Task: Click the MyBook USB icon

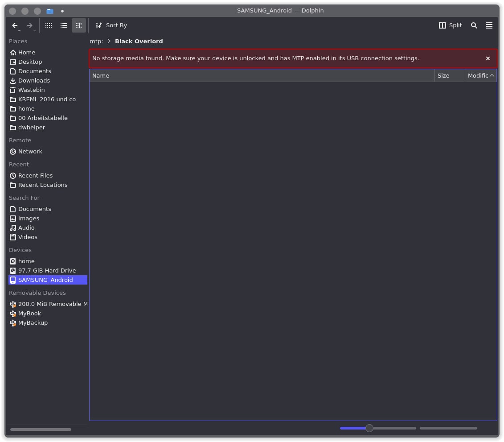Action: click(13, 313)
